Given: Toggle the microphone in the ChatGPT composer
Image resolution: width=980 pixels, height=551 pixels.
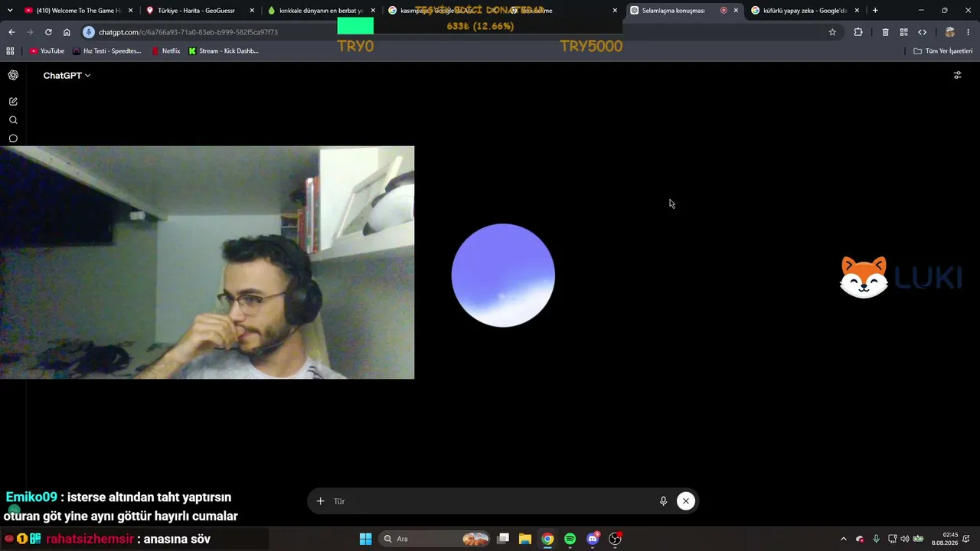Looking at the screenshot, I should point(663,501).
